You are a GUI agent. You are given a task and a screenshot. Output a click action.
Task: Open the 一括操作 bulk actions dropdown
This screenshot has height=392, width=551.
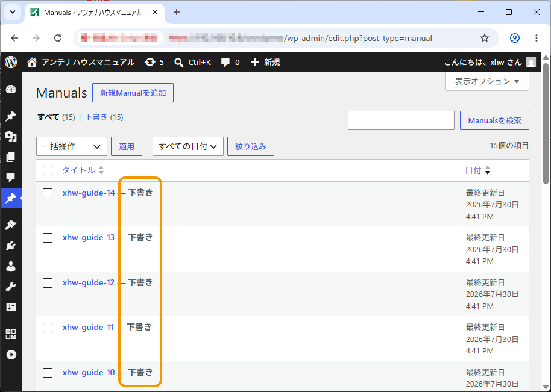(72, 146)
